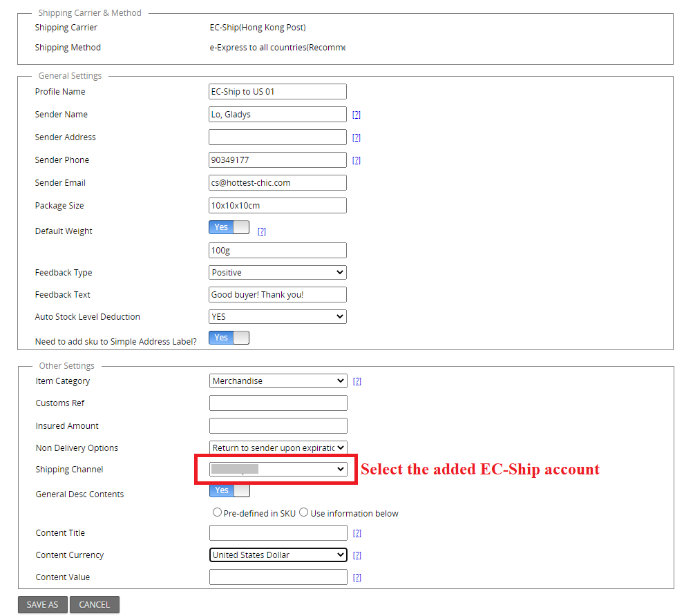684x616 pixels.
Task: Click the Shipping Carrier label
Action: click(66, 28)
